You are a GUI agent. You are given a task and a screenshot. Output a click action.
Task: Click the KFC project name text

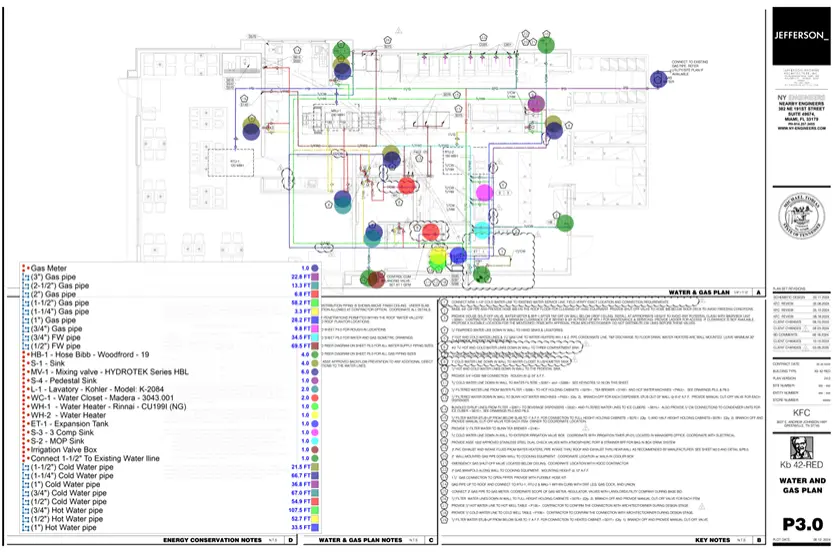[801, 413]
